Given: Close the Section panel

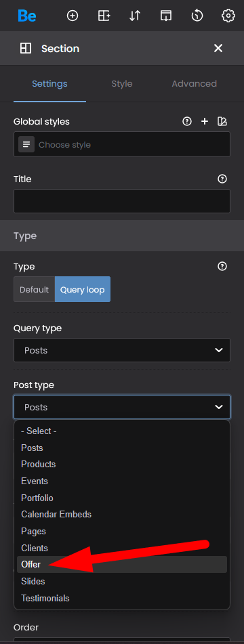Looking at the screenshot, I should (218, 49).
